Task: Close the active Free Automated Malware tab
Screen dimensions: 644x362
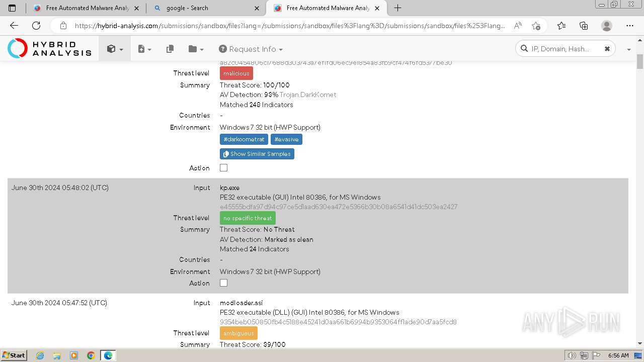Action: pyautogui.click(x=377, y=8)
